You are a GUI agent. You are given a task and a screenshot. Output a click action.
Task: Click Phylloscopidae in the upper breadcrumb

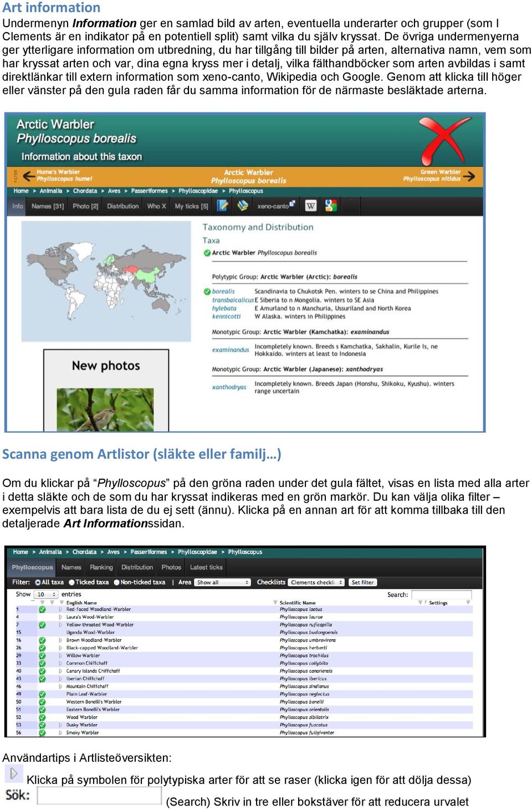(x=198, y=191)
